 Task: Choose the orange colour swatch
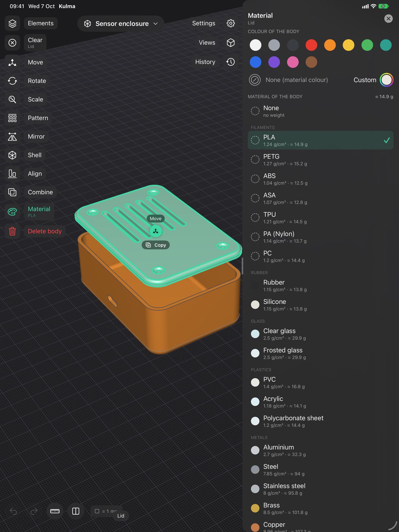click(x=330, y=45)
